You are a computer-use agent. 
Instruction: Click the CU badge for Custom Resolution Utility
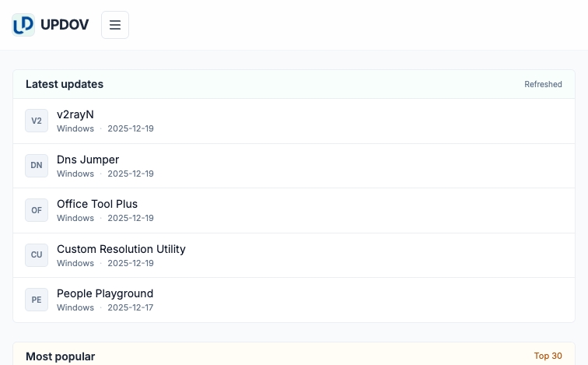37,255
